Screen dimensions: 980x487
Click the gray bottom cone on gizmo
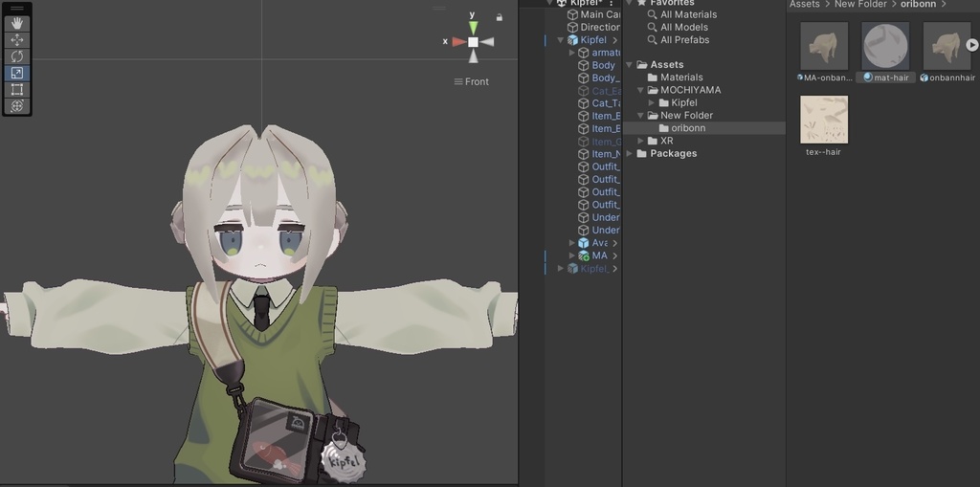(x=473, y=56)
